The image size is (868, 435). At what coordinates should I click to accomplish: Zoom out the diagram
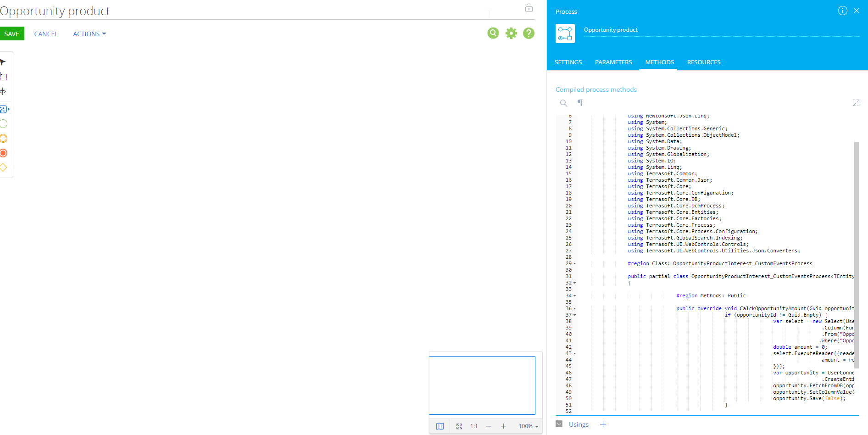(489, 426)
